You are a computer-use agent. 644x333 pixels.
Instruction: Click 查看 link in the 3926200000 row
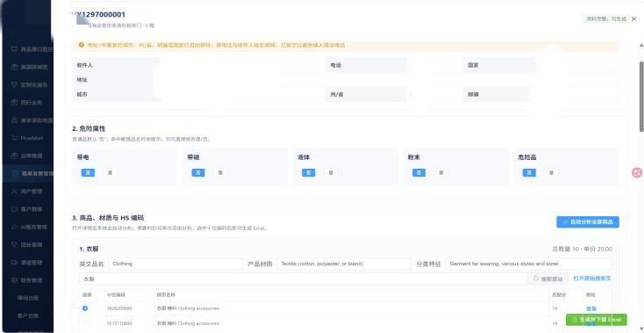tap(591, 308)
